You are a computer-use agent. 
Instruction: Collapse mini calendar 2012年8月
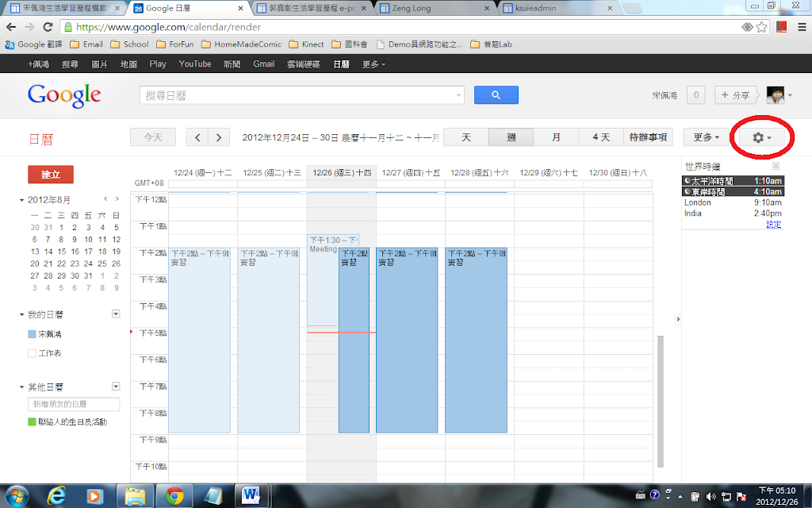[x=21, y=200]
